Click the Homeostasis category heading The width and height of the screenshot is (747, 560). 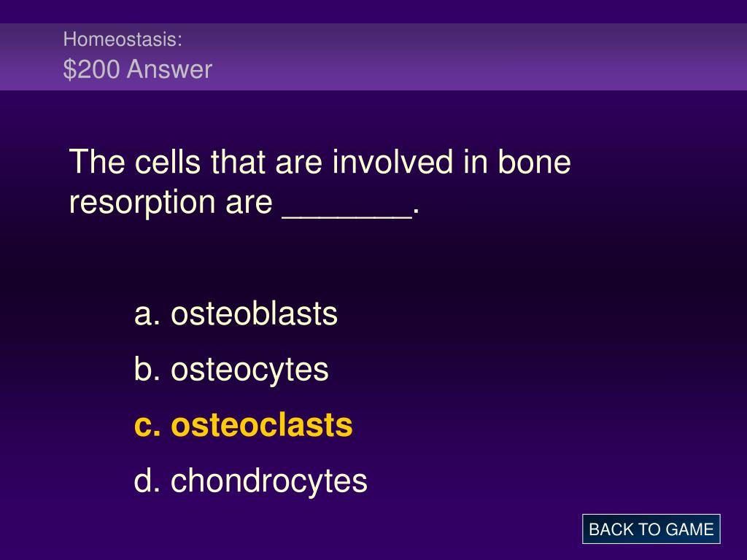tap(123, 39)
